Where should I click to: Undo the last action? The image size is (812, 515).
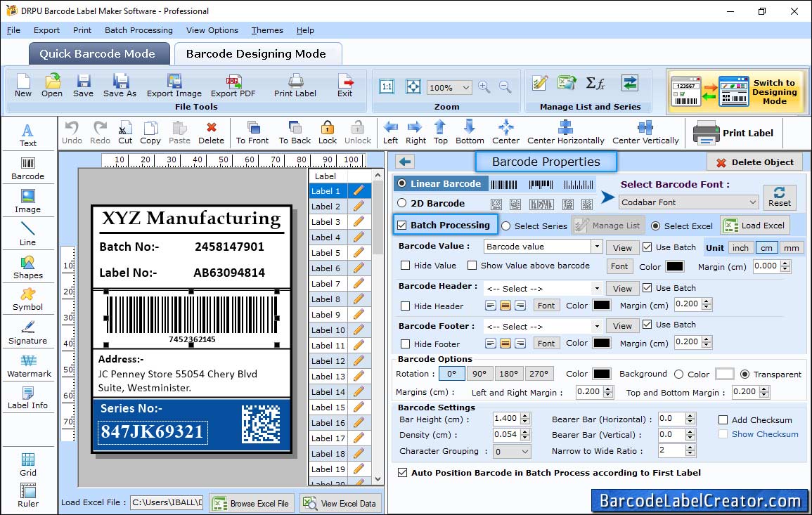[72, 133]
